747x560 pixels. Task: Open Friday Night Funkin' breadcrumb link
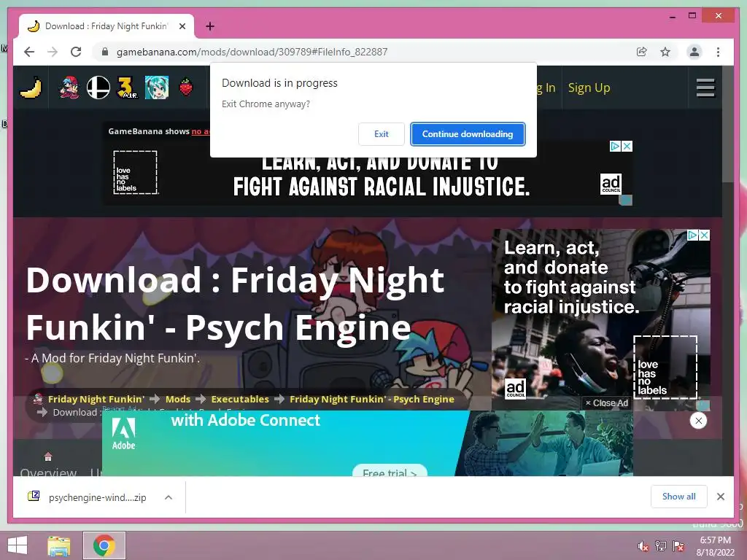pos(96,399)
